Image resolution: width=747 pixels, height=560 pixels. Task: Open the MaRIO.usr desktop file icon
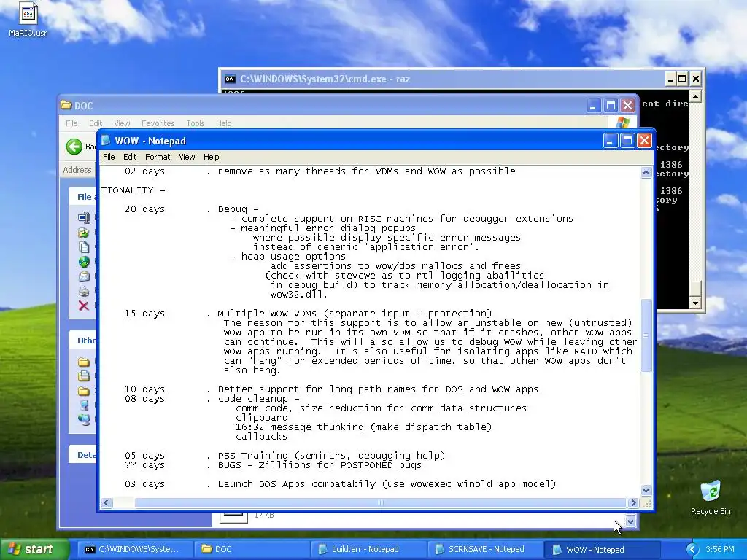28,19
